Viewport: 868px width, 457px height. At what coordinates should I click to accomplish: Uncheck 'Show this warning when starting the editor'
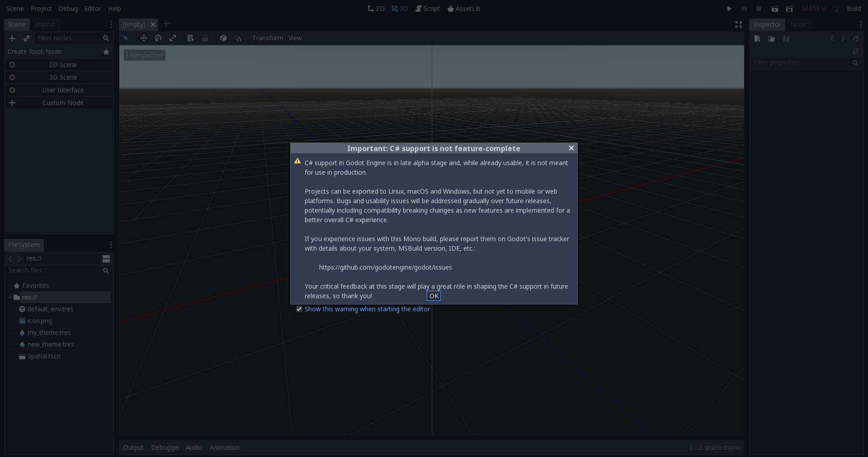click(x=299, y=309)
